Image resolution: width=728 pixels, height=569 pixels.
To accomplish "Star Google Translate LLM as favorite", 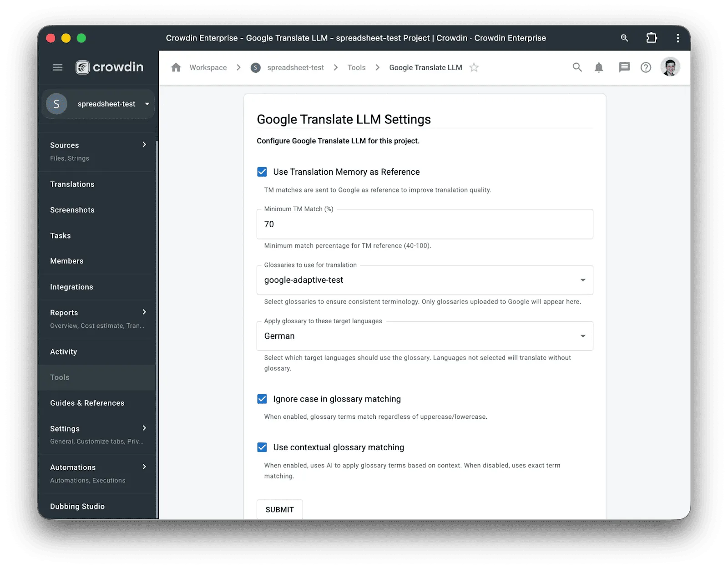I will point(474,67).
